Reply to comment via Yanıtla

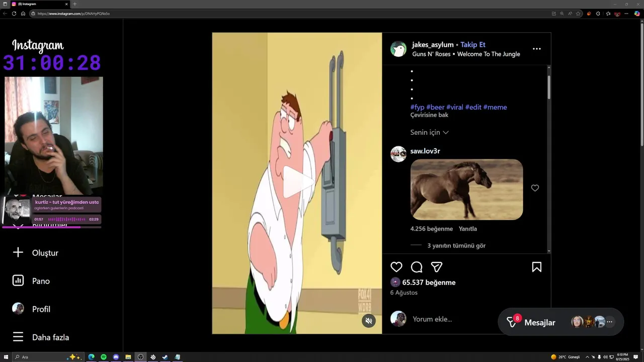(x=468, y=229)
